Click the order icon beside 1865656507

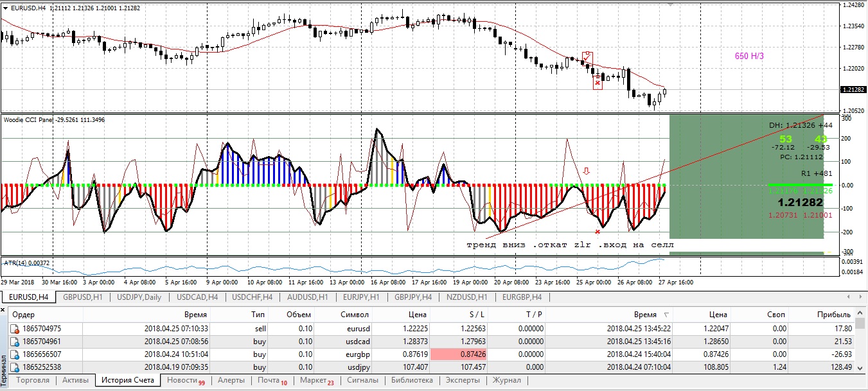point(15,354)
